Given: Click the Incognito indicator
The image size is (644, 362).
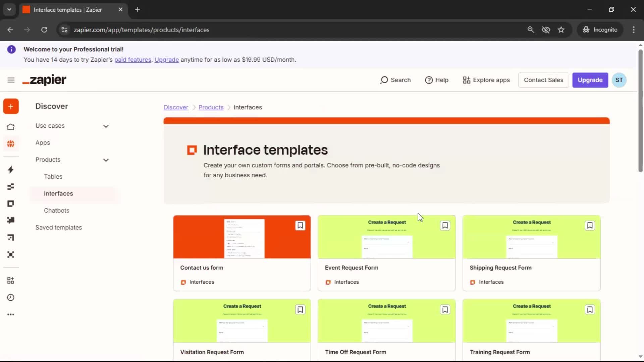Looking at the screenshot, I should (x=600, y=30).
